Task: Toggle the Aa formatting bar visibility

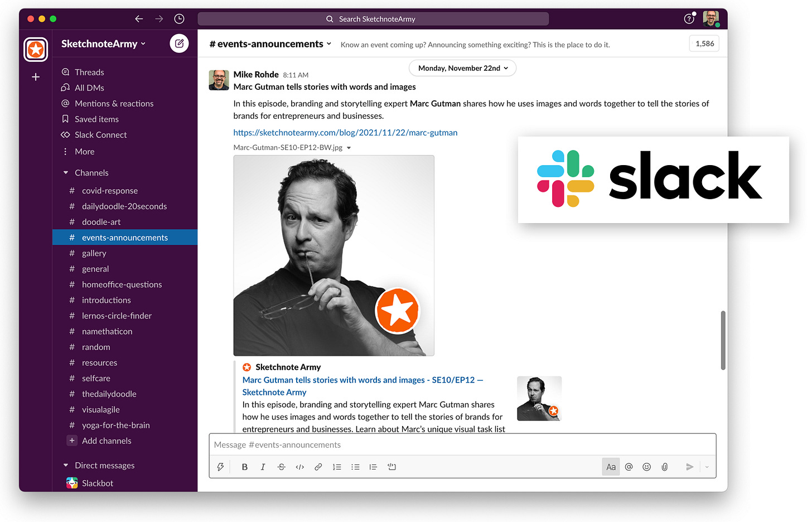Action: tap(611, 467)
